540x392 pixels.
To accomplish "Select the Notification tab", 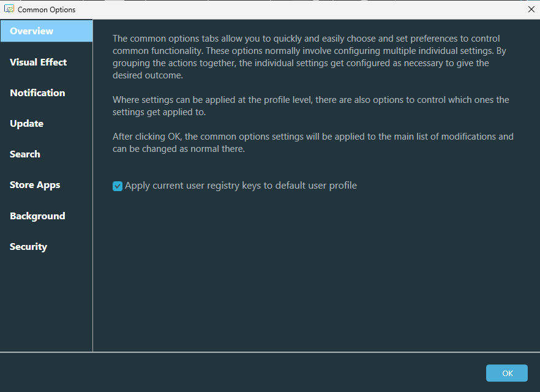I will (x=37, y=93).
